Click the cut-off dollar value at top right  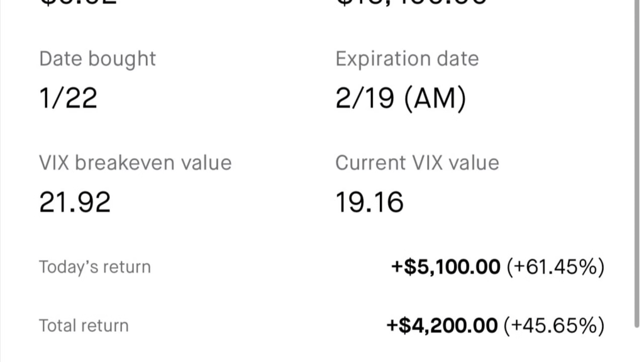[411, 3]
